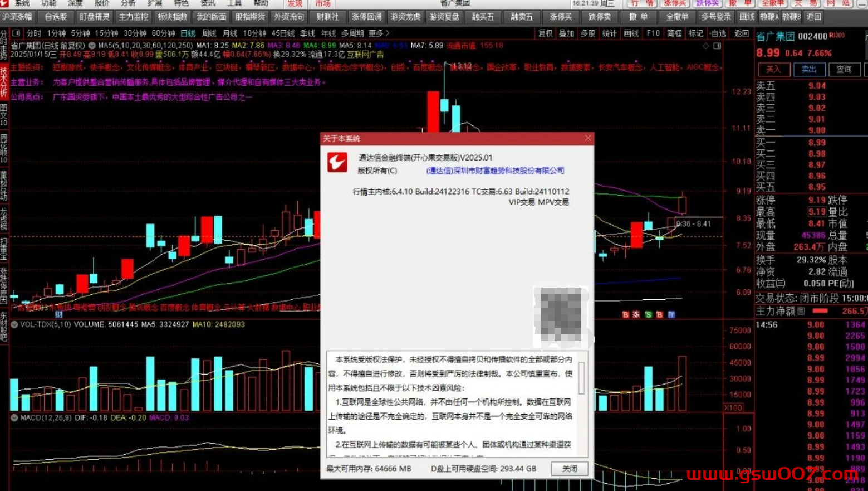Follow the 深圳市财富趋势科技 company link
This screenshot has height=491, width=868.
pyautogui.click(x=495, y=171)
